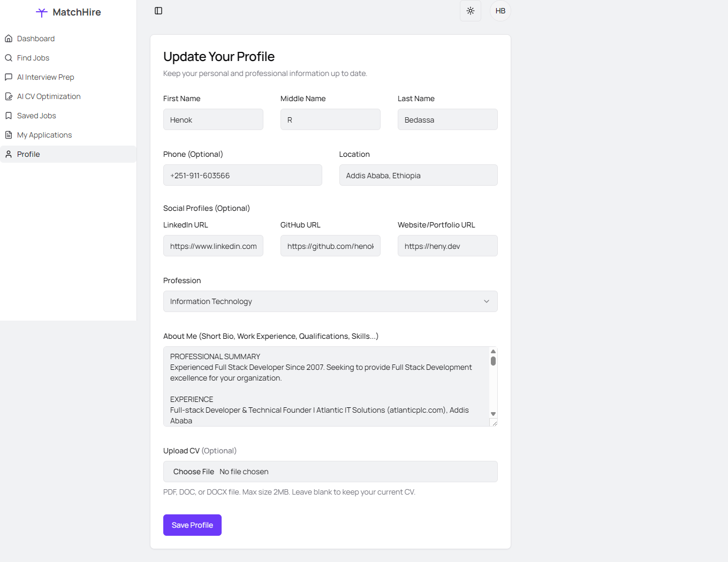Screen dimensions: 728x562
Task: Click the Dashboard home icon
Action: pos(9,39)
